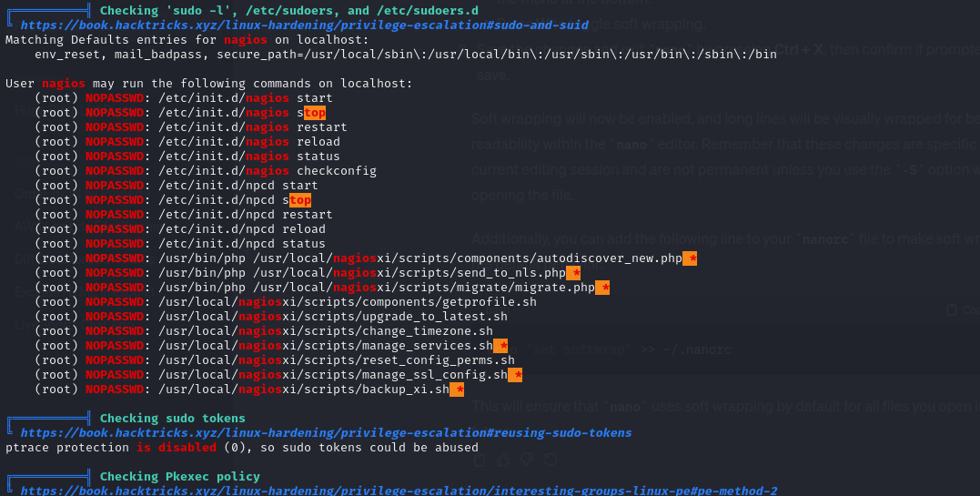This screenshot has height=496, width=980.
Task: Click the send_to_nls.php sudo entry
Action: point(308,273)
